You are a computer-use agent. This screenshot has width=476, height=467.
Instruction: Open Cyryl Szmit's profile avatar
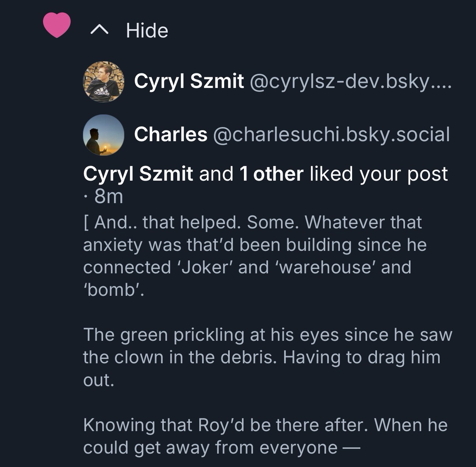pos(103,82)
